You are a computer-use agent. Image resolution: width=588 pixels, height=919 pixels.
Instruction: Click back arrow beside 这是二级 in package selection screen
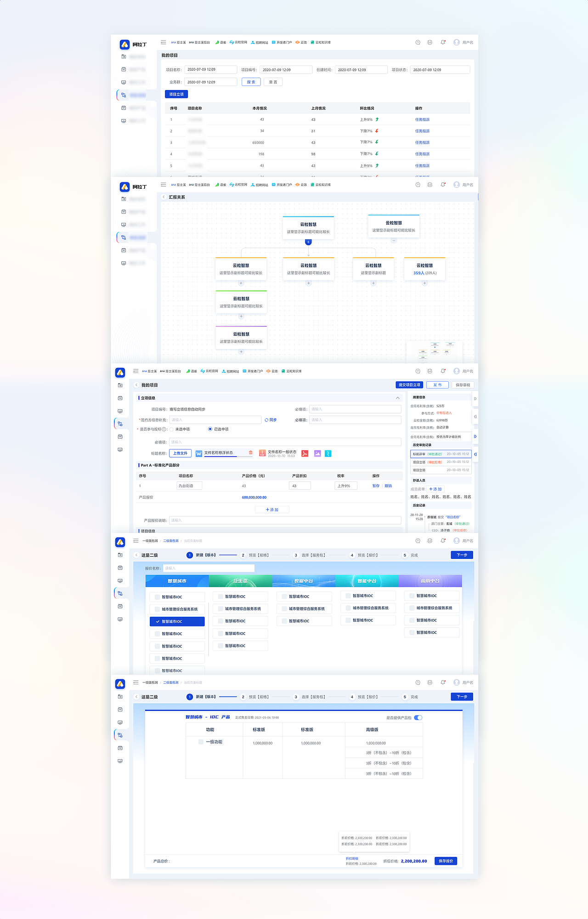[x=136, y=555]
